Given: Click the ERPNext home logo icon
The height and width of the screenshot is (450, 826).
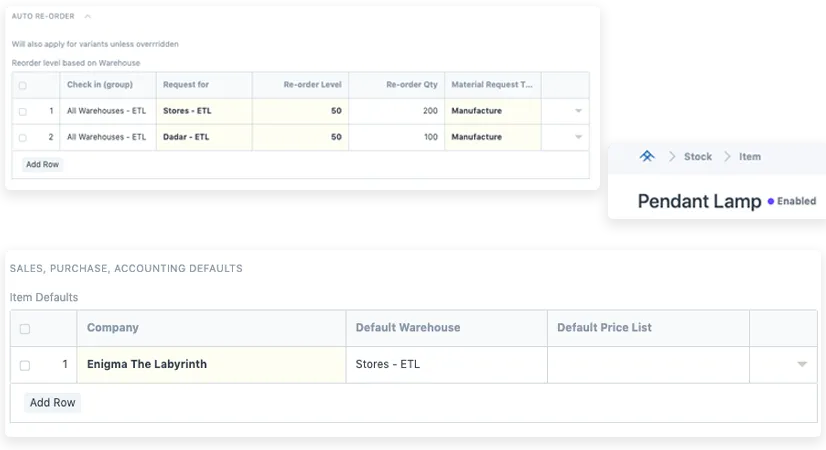Looking at the screenshot, I should click(647, 157).
